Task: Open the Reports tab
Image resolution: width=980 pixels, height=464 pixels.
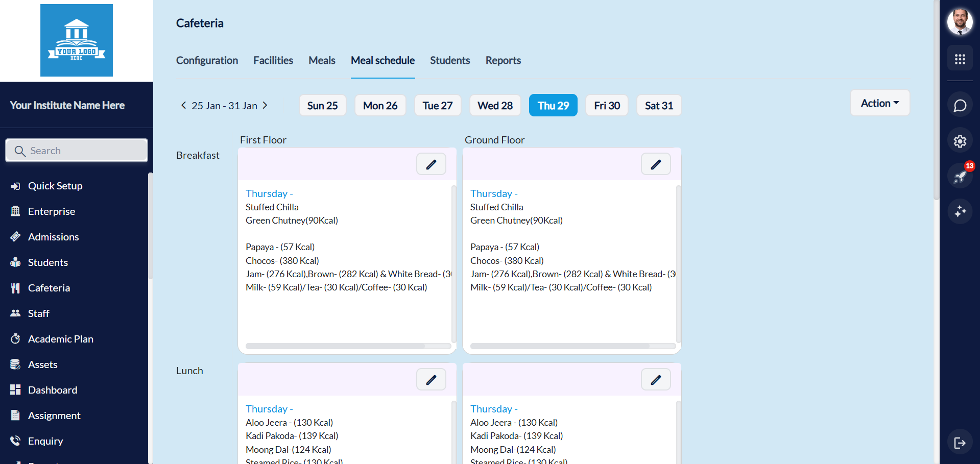Action: (x=503, y=60)
